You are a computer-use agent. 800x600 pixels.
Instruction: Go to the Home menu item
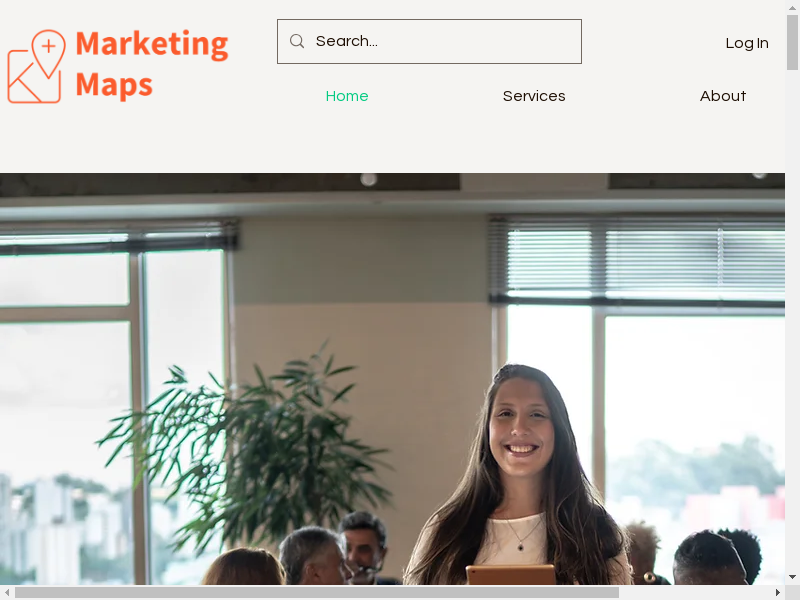(347, 96)
